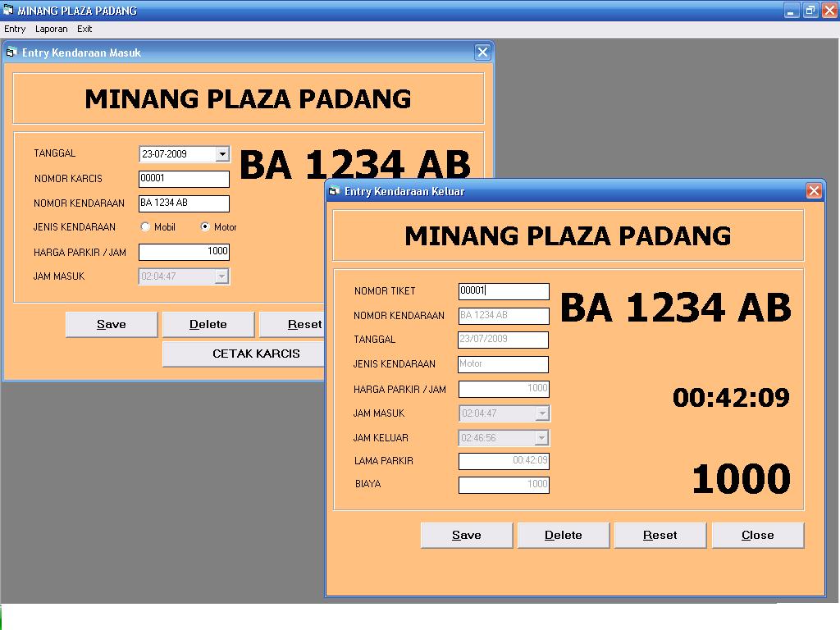Focus the NOMOR TIKET input field

point(504,291)
